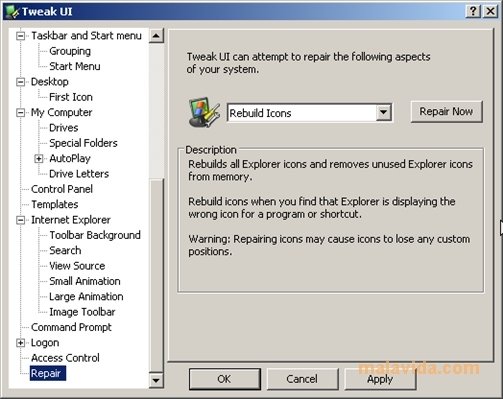Click the tree vertical scrollbar thumb
This screenshot has height=399, width=503.
point(156,276)
